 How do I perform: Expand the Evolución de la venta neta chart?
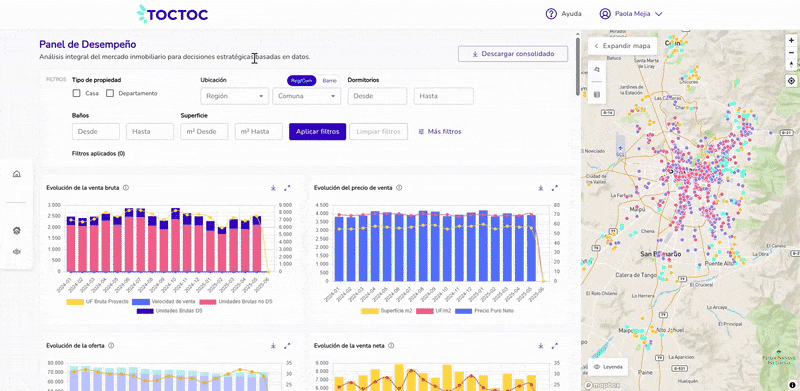[x=555, y=346]
